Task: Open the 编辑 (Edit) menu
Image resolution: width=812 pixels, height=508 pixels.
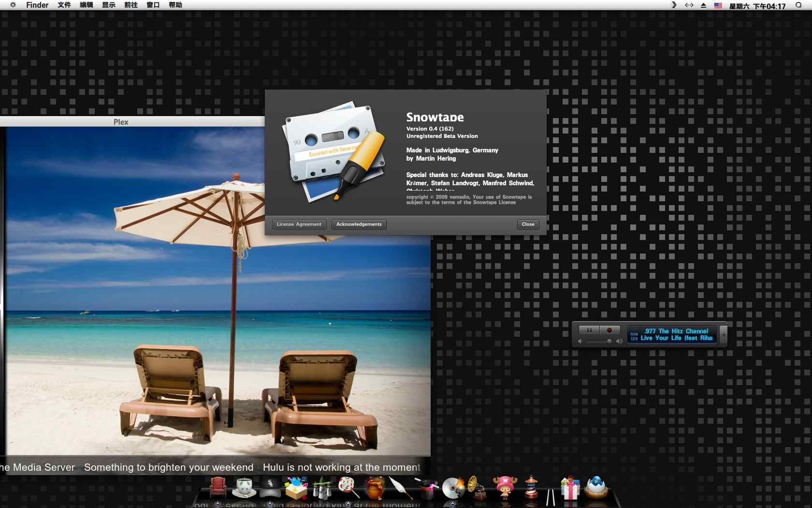Action: point(87,5)
